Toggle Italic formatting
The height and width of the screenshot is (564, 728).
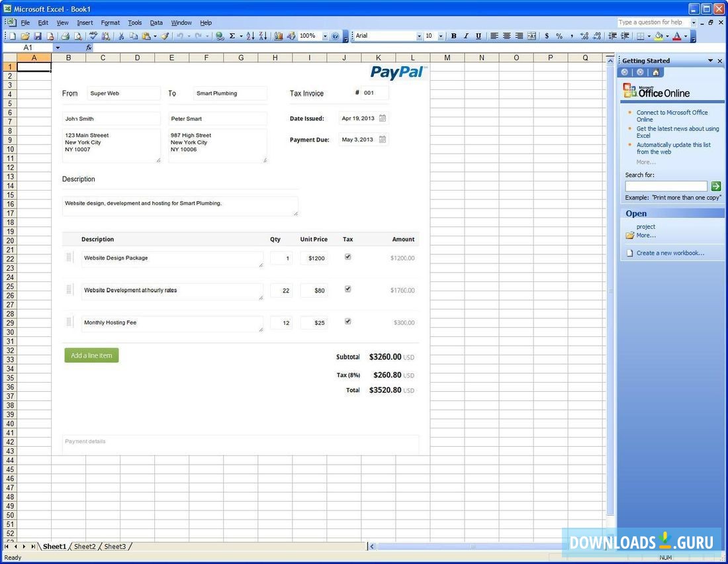(466, 36)
